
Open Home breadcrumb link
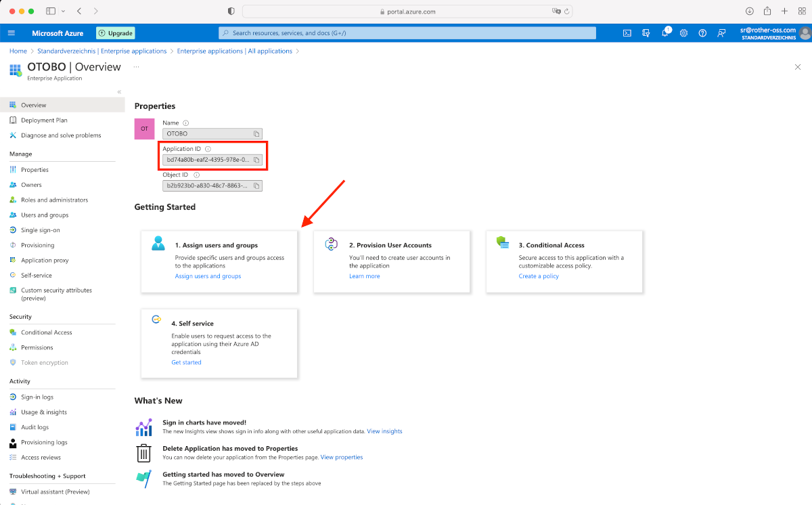point(18,51)
